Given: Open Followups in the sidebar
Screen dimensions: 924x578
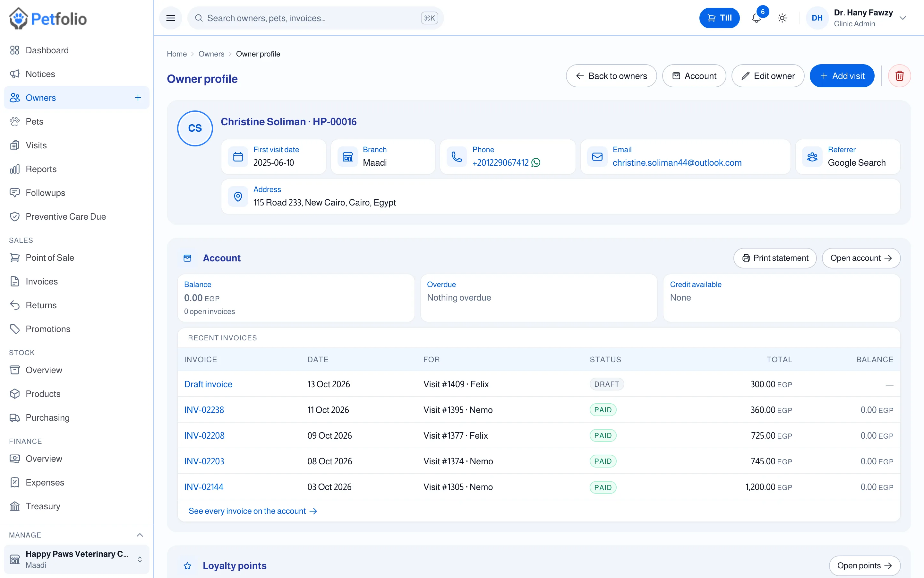Looking at the screenshot, I should tap(76, 193).
